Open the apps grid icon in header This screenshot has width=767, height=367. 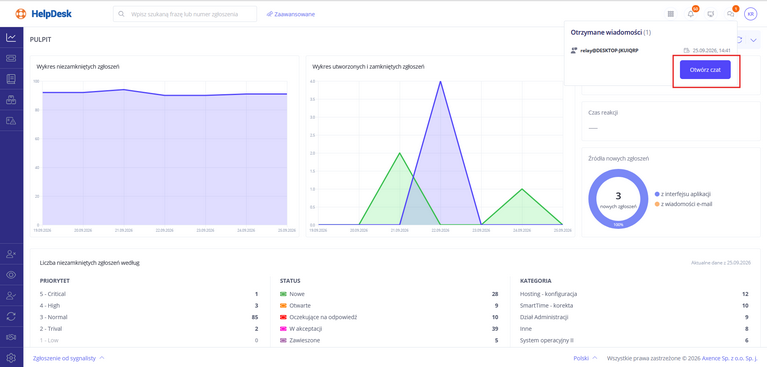click(x=670, y=14)
